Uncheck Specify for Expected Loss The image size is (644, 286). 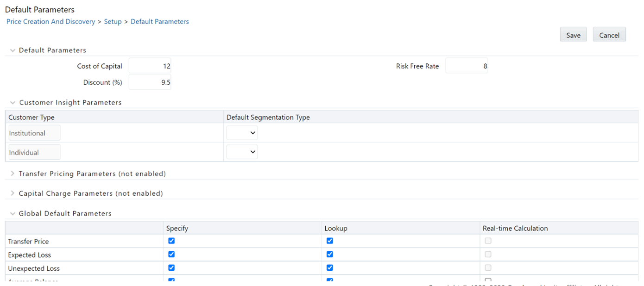click(x=171, y=254)
